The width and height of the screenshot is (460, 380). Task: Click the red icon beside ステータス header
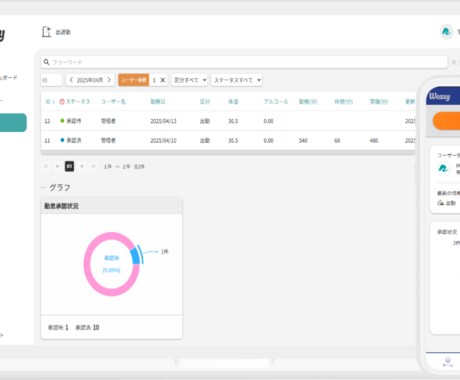tap(62, 101)
